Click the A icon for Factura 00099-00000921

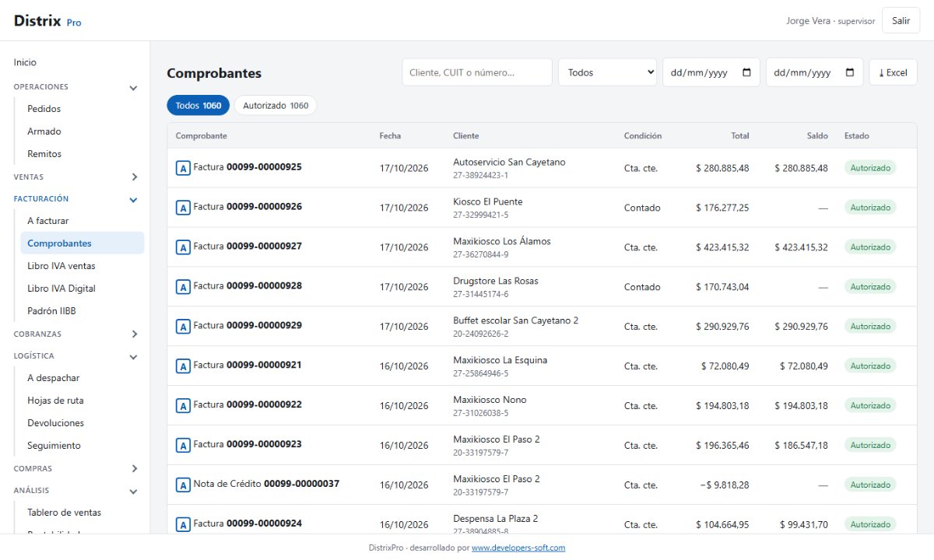[x=183, y=366]
